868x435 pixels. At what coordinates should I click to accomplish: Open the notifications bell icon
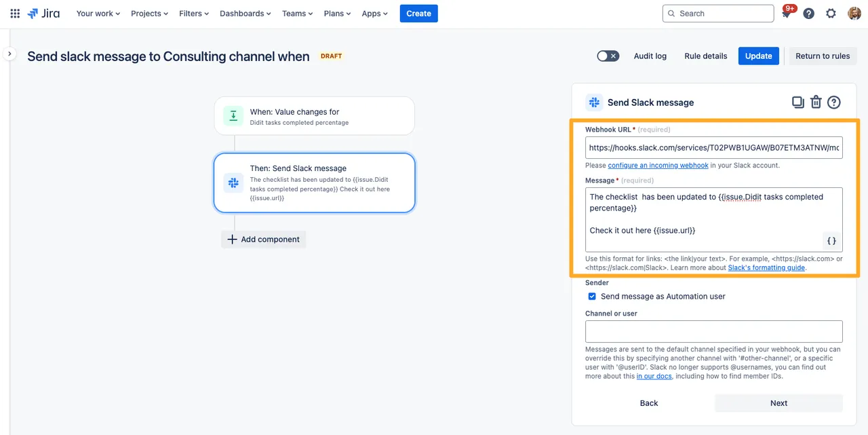pos(786,14)
